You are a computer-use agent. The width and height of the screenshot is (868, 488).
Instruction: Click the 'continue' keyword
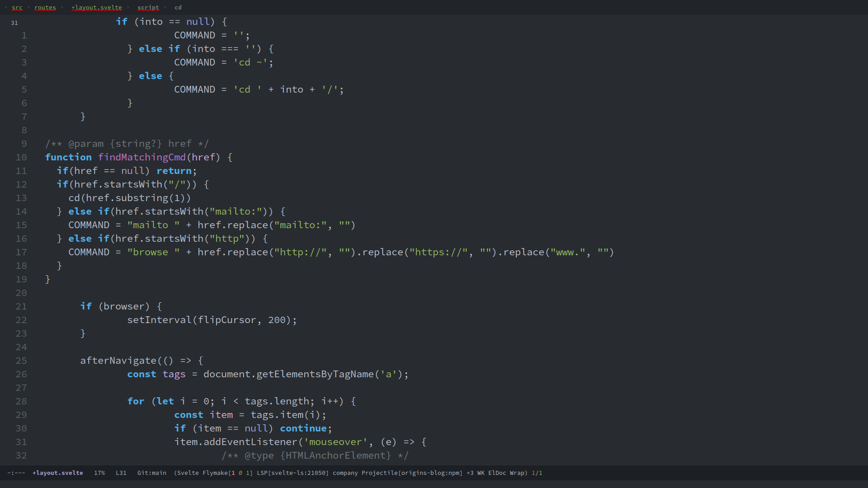tap(303, 428)
